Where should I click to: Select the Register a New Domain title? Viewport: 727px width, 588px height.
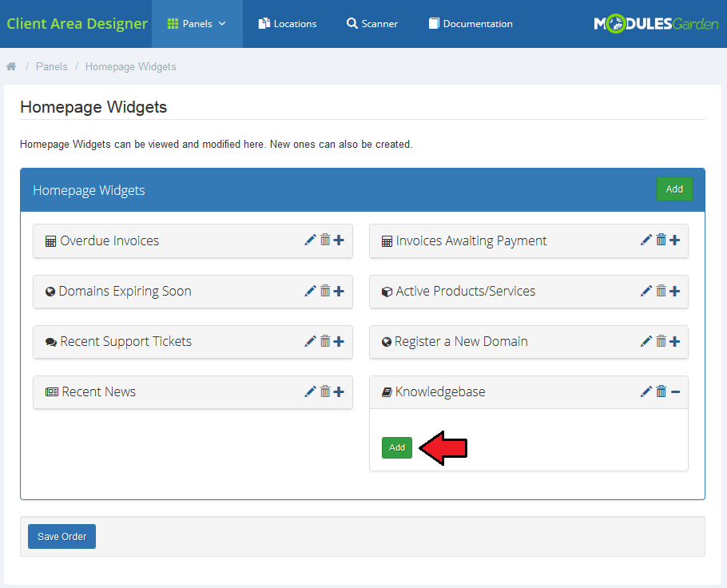(461, 342)
